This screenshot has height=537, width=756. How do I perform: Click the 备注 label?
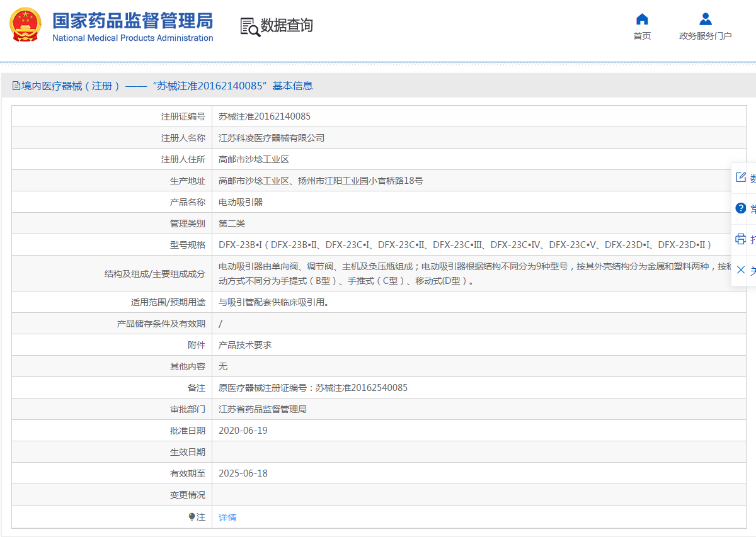click(x=197, y=388)
